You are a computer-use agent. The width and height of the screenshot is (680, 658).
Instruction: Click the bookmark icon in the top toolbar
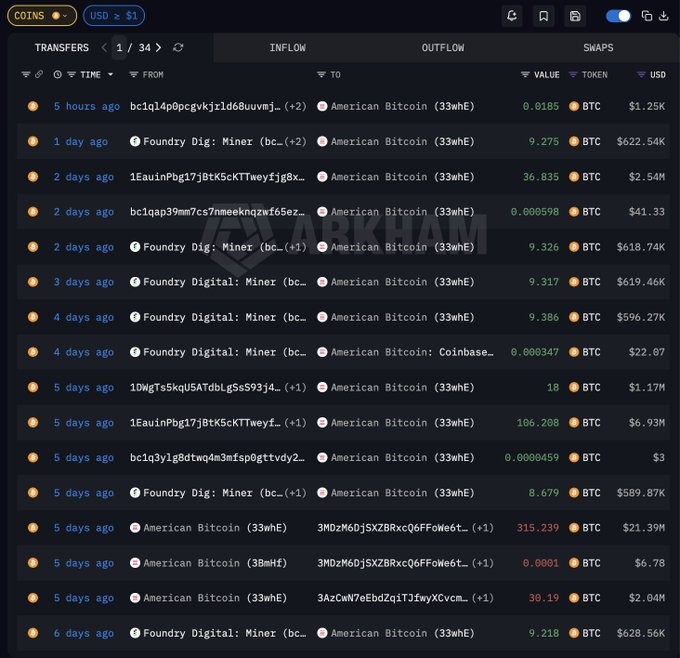click(x=543, y=16)
